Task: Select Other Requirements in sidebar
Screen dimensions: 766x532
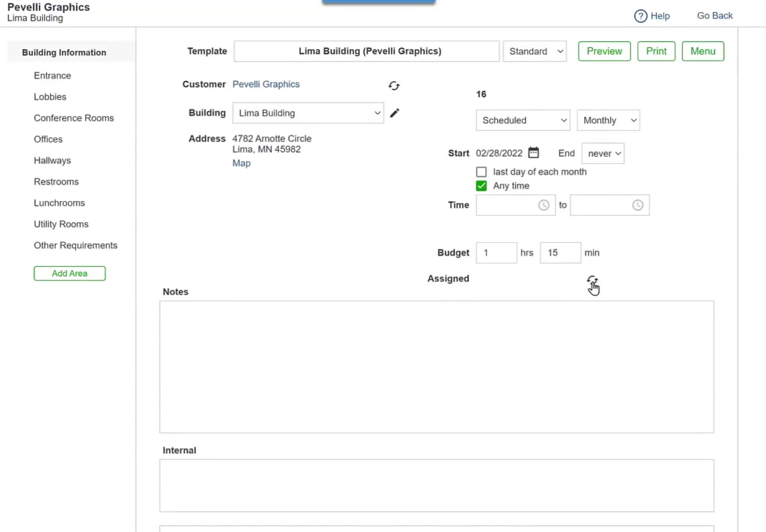Action: pos(75,245)
